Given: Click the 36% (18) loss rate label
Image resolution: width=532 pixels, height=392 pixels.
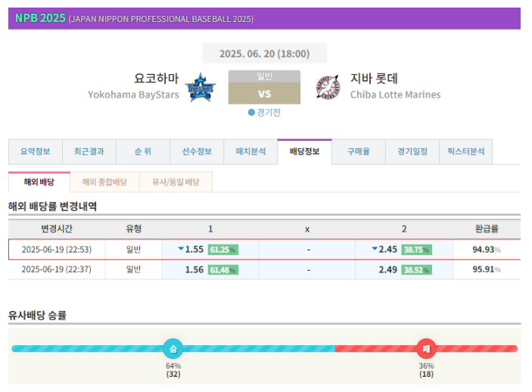Looking at the screenshot, I should [x=426, y=370].
